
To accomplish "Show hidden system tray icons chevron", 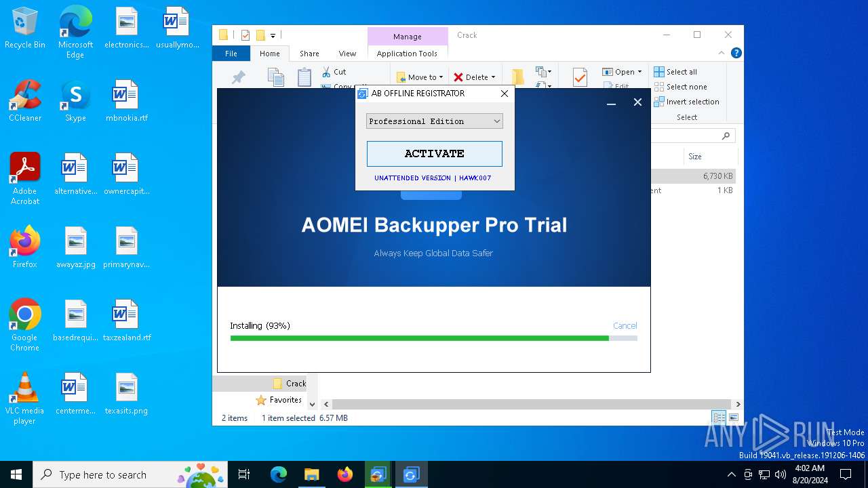I will (x=731, y=474).
